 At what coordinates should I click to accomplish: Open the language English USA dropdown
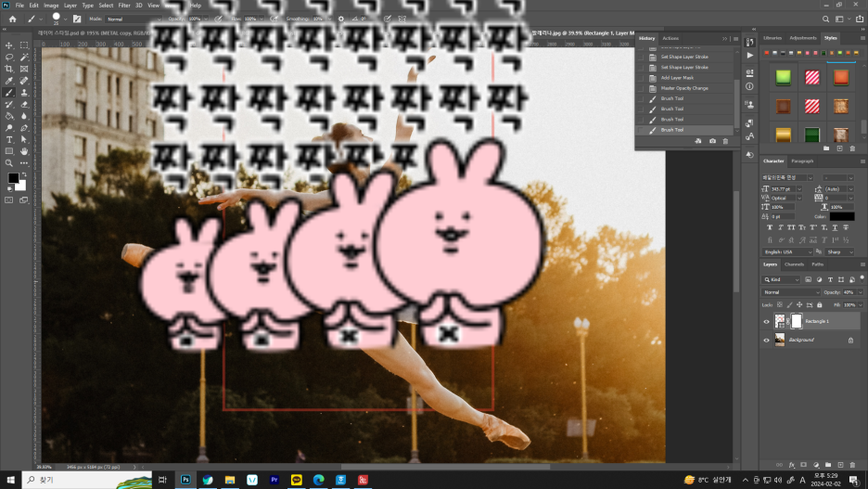[787, 252]
